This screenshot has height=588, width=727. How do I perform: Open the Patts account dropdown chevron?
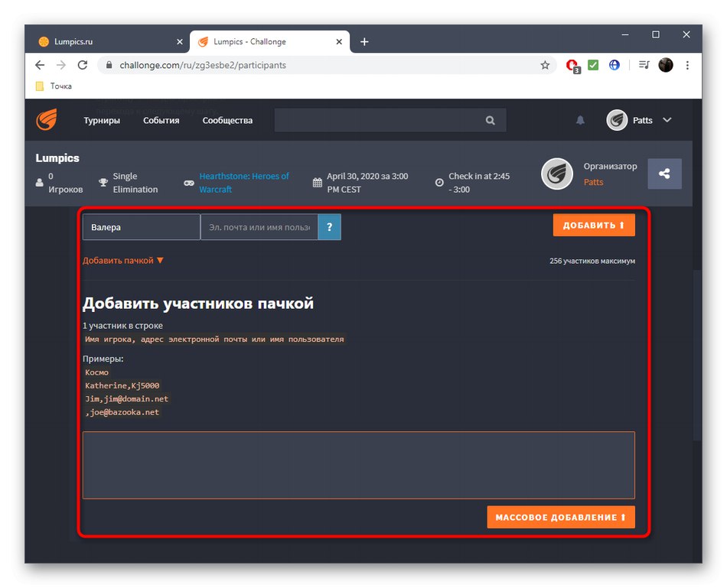(x=666, y=120)
